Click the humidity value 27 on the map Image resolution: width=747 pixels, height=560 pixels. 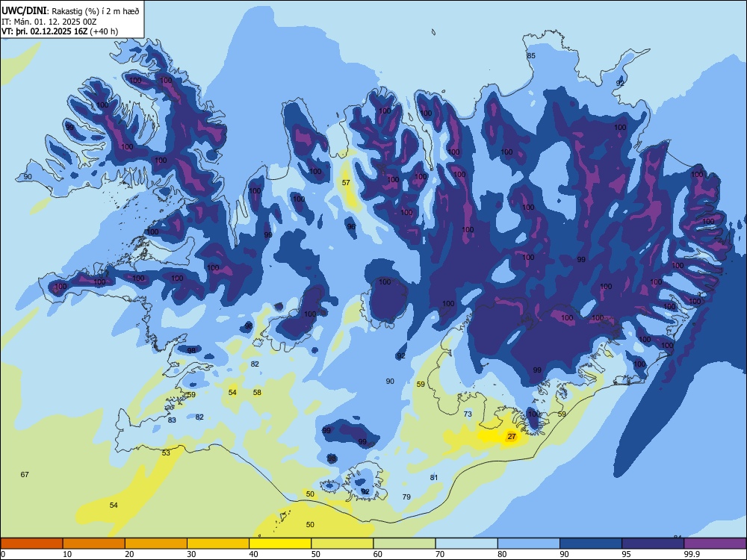512,436
